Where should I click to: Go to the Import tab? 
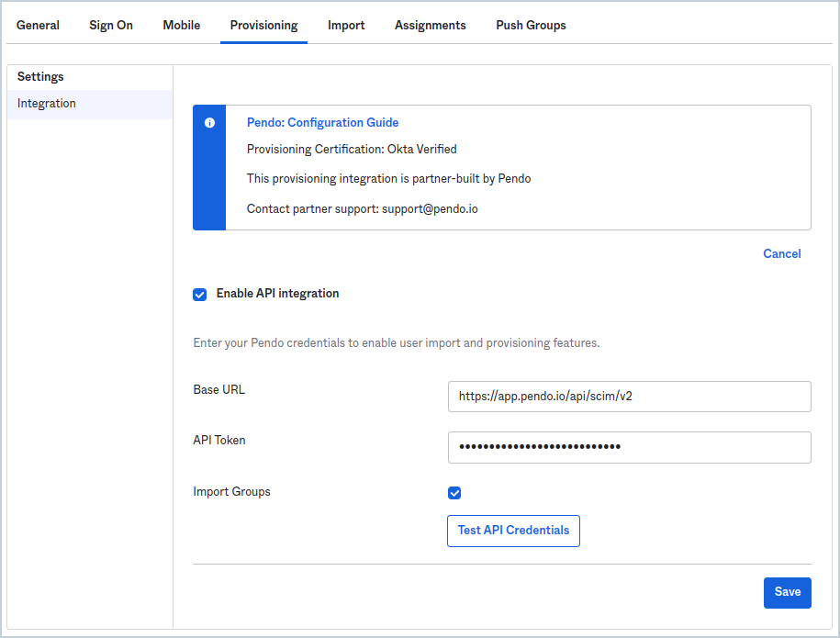coord(346,25)
